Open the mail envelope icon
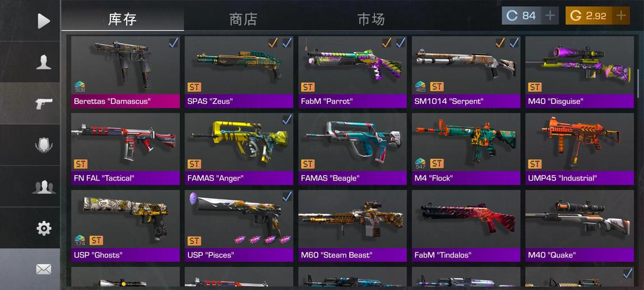The image size is (644, 290). (44, 269)
